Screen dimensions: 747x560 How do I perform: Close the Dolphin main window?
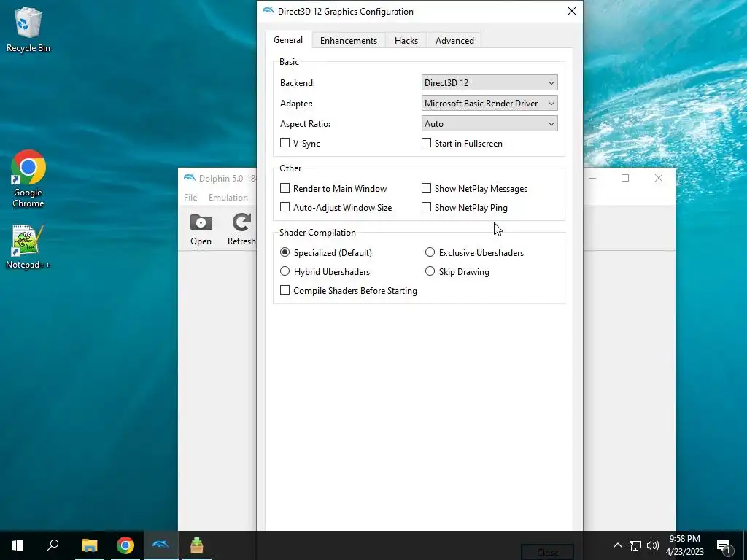pyautogui.click(x=659, y=178)
